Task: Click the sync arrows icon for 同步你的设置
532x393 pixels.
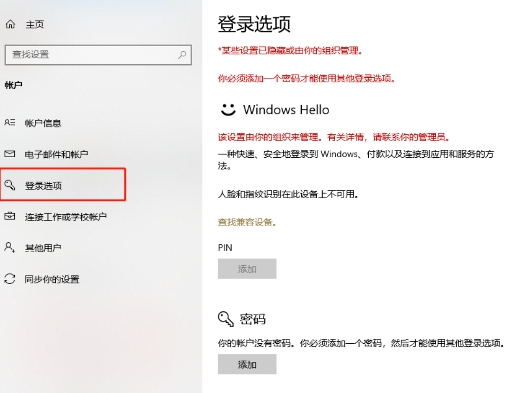Action: pos(10,279)
